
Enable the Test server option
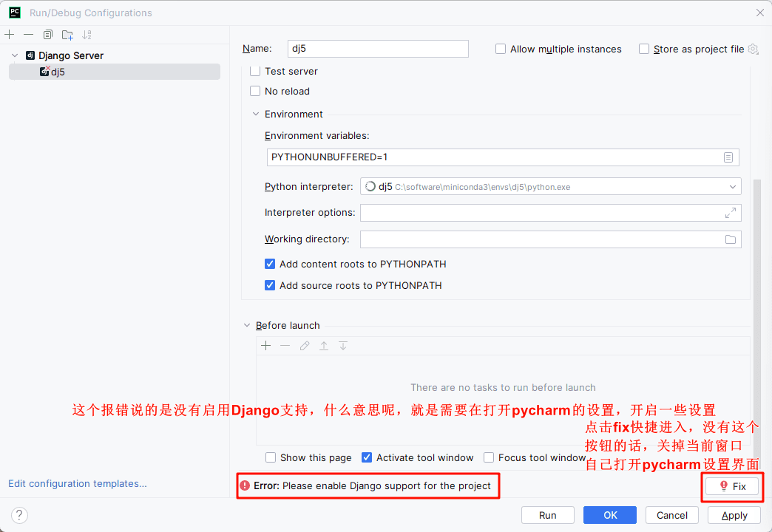[x=255, y=71]
